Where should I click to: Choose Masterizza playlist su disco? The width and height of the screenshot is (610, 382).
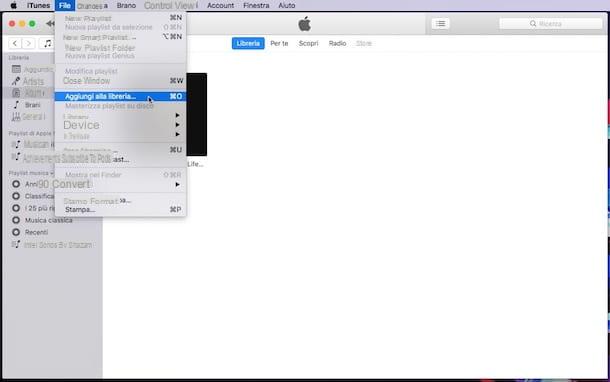click(121, 106)
